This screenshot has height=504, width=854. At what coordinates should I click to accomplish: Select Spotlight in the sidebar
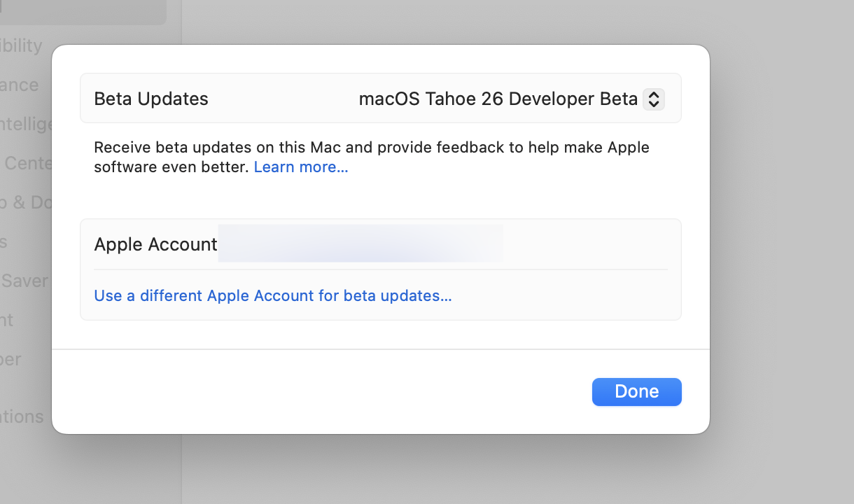click(x=7, y=320)
